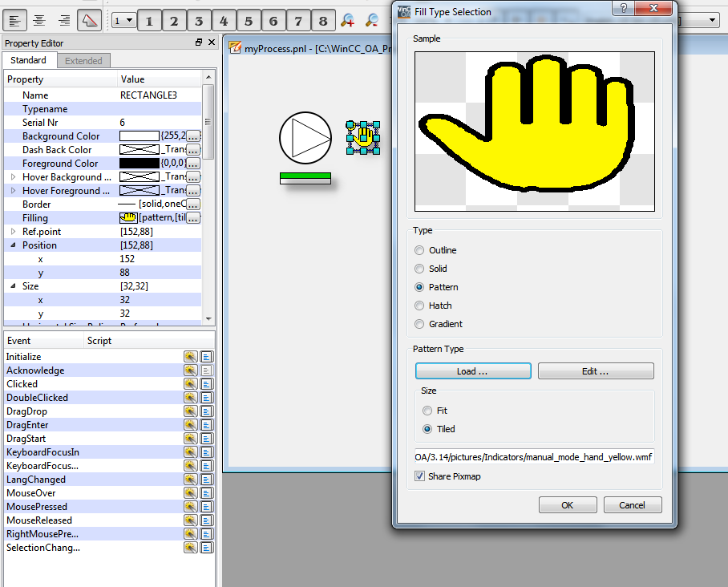Click the pattern file path field
Viewport: 728px width, 587px height.
pos(533,457)
